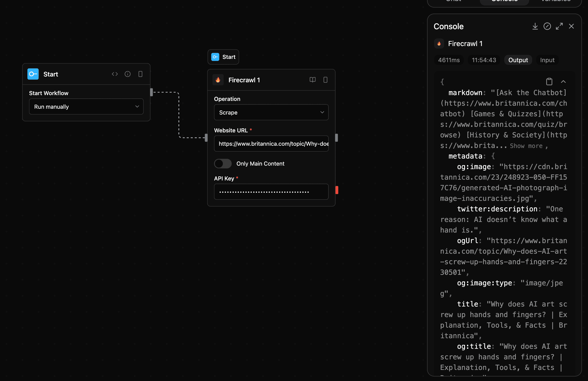Switch to the Chat tab
588x381 pixels.
point(453,1)
